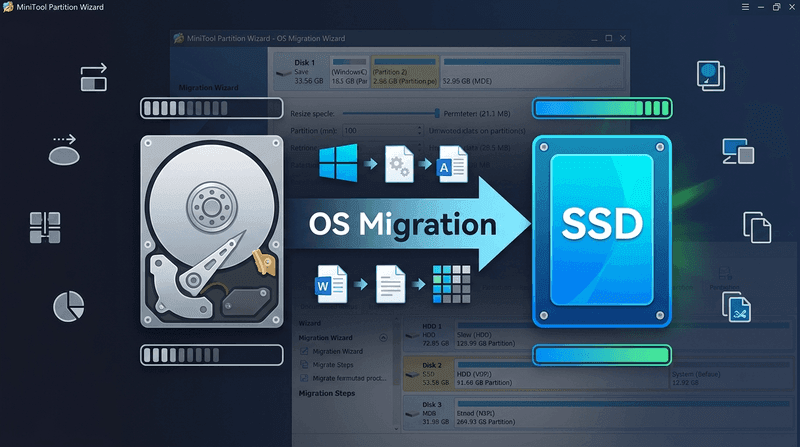The width and height of the screenshot is (800, 447).
Task: Minimize the main MiniTool Partition Wizard window
Action: 761,7
